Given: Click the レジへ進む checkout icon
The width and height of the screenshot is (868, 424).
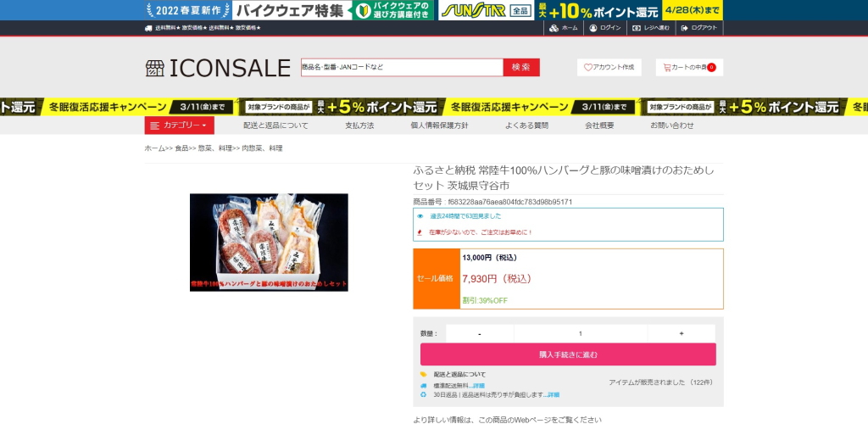Looking at the screenshot, I should click(x=637, y=28).
